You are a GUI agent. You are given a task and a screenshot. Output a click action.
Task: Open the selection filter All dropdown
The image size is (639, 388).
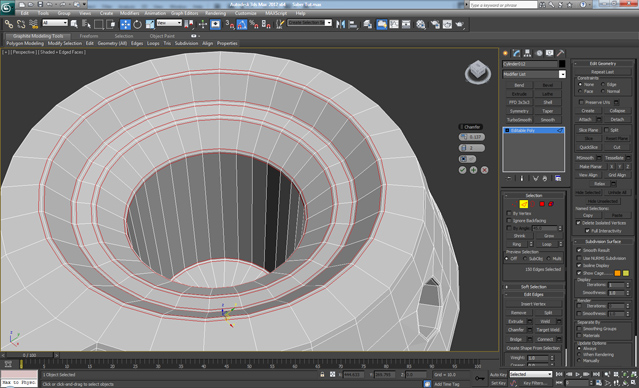(55, 23)
